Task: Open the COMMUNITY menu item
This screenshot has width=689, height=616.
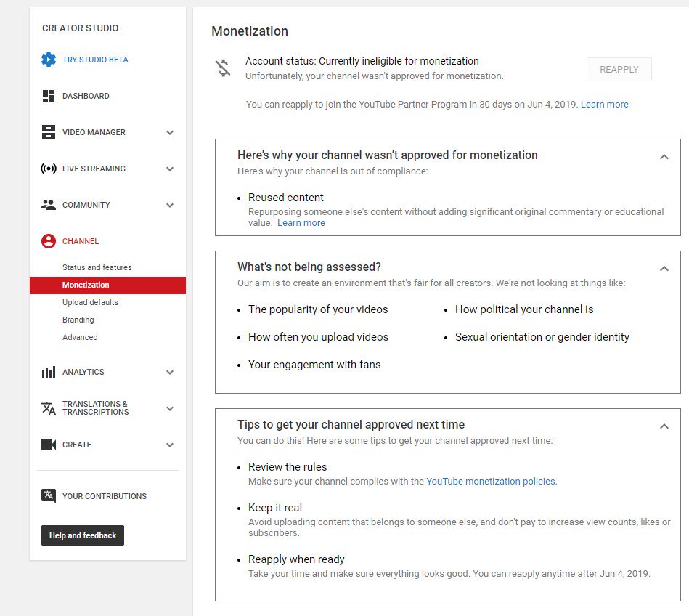Action: [x=86, y=205]
